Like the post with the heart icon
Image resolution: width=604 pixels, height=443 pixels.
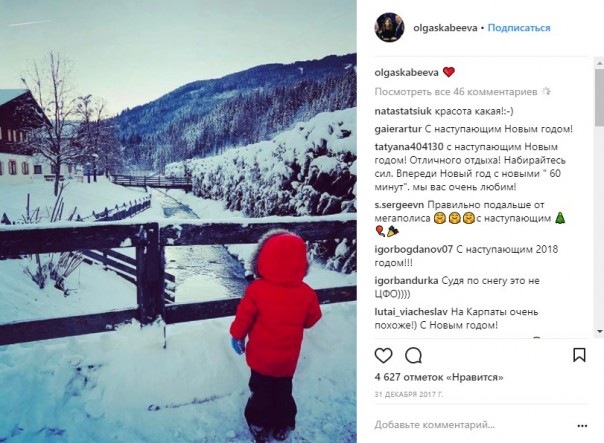(x=383, y=356)
